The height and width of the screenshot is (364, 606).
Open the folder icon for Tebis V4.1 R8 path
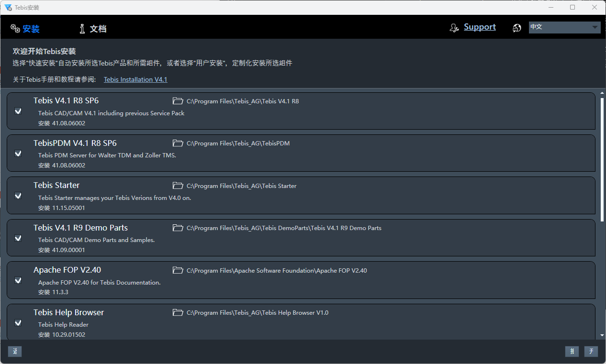point(178,101)
